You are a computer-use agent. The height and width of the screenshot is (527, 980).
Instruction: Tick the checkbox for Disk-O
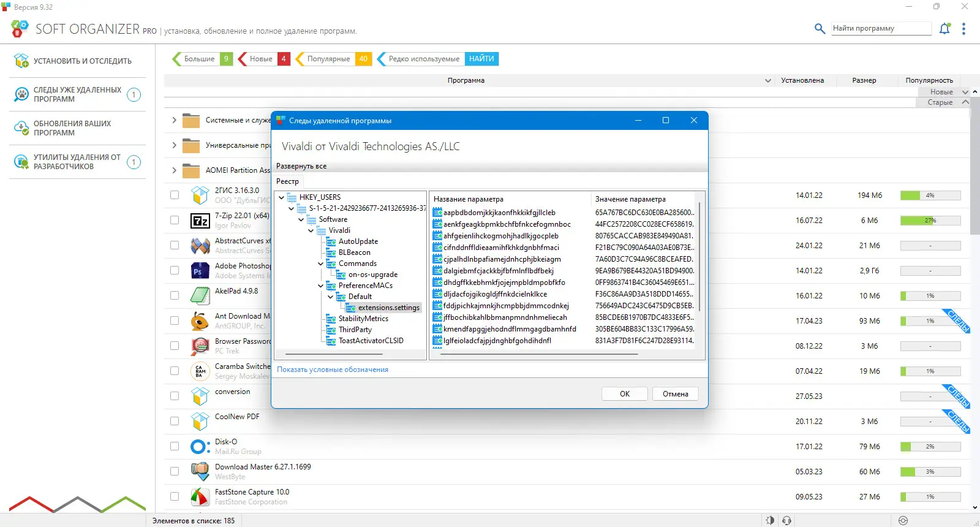[x=175, y=447]
